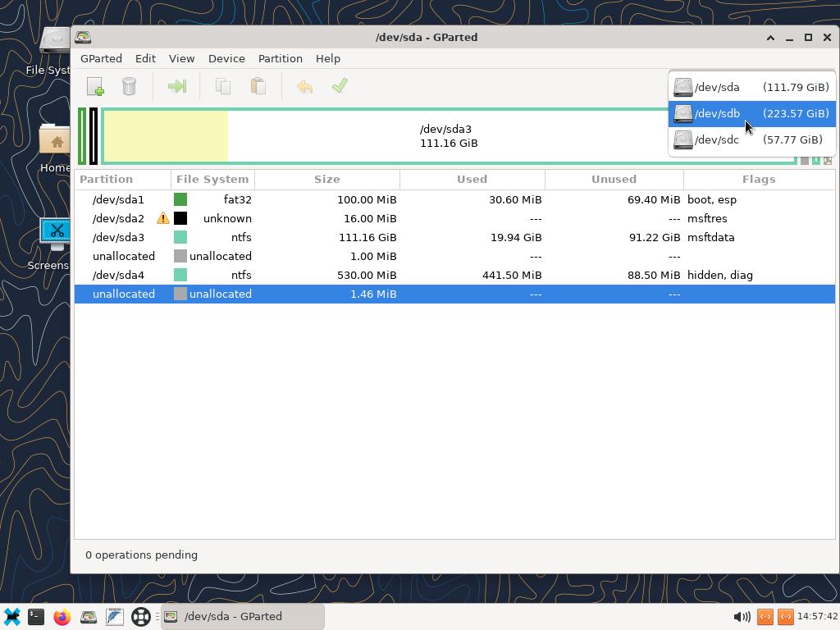Click the Unused column header
This screenshot has height=630, width=840.
click(614, 179)
